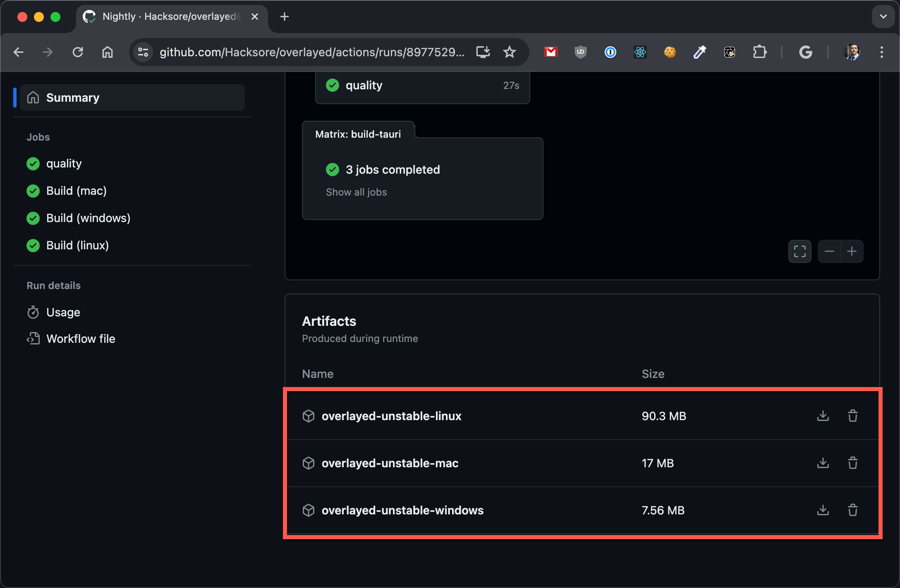
Task: Zoom in the workflow graph
Action: (852, 251)
